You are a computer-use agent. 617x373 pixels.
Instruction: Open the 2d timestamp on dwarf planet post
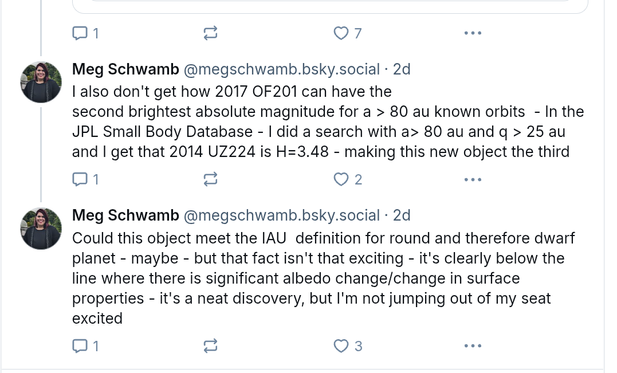[402, 216]
